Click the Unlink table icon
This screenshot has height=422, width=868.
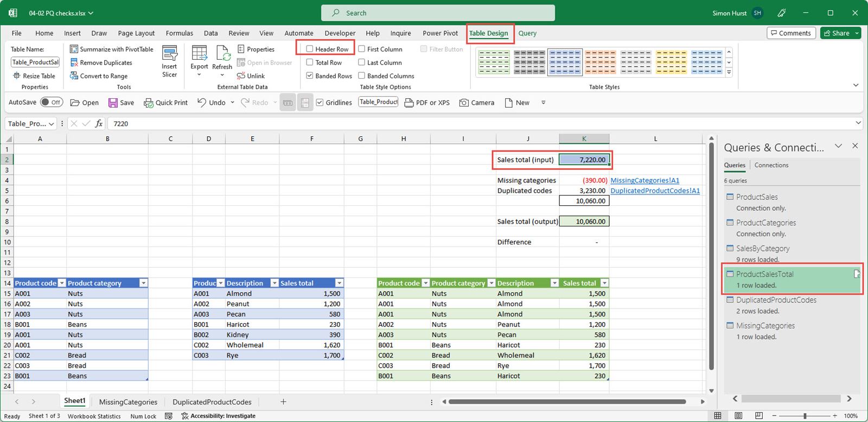point(241,76)
